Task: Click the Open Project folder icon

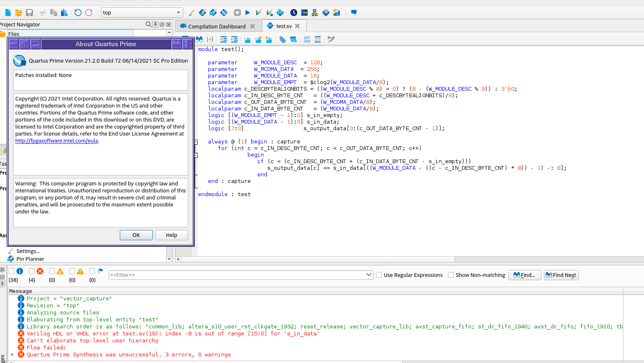Action: point(19,13)
